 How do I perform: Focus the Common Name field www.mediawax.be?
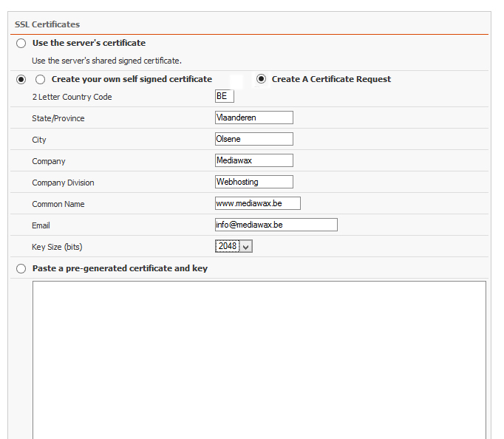[x=258, y=203]
